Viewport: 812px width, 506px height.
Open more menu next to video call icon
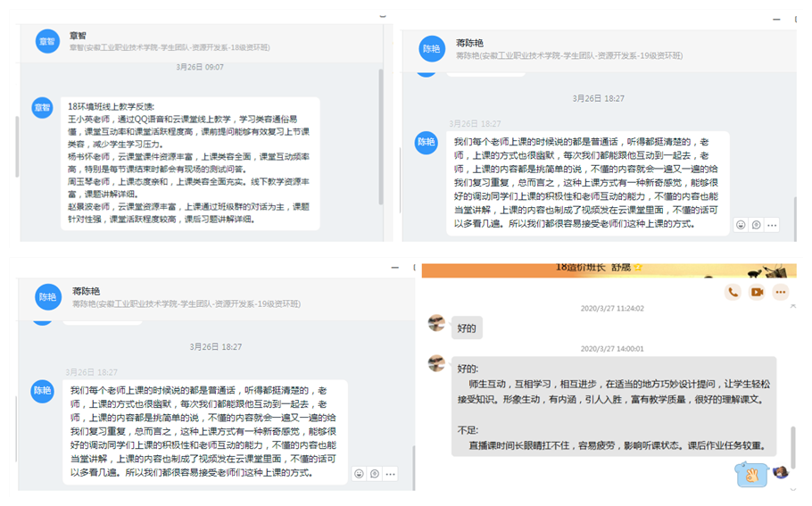781,292
